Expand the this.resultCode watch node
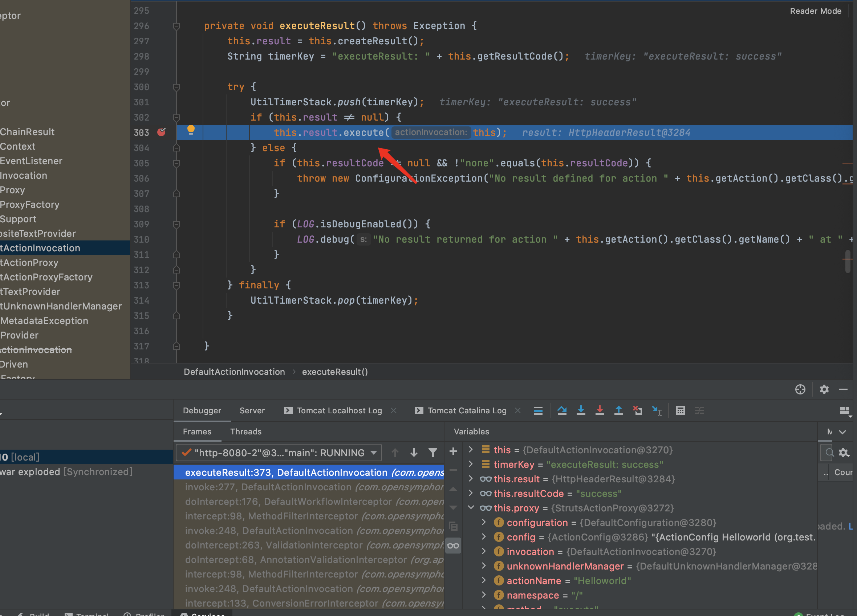 pos(471,493)
